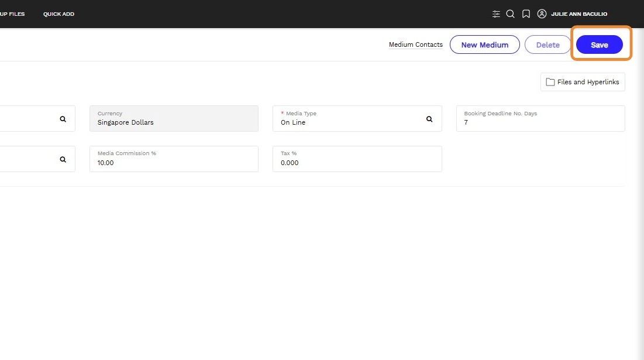644x360 pixels.
Task: Expand the Julie Ann Baculio account menu
Action: tap(579, 14)
